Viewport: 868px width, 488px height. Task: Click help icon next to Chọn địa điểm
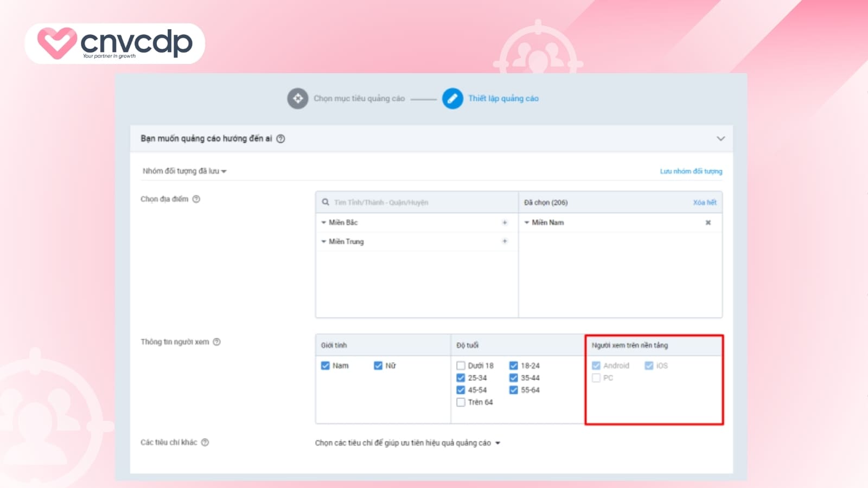[196, 199]
